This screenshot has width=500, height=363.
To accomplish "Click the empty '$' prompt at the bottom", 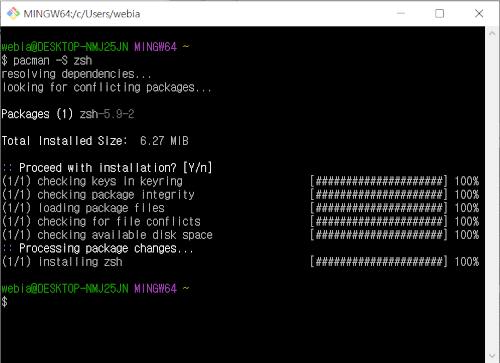I will tap(4, 302).
